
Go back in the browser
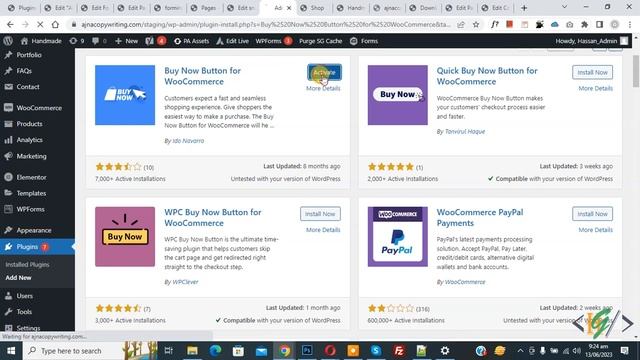point(10,24)
